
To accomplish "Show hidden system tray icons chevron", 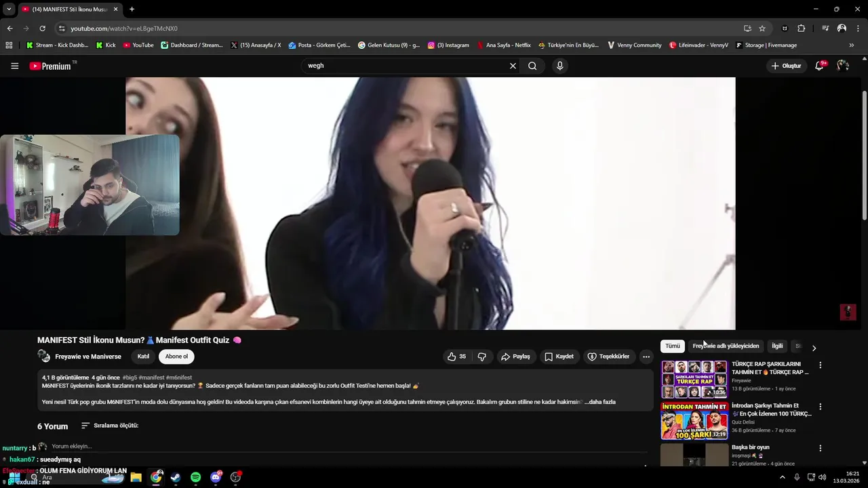I will [782, 477].
